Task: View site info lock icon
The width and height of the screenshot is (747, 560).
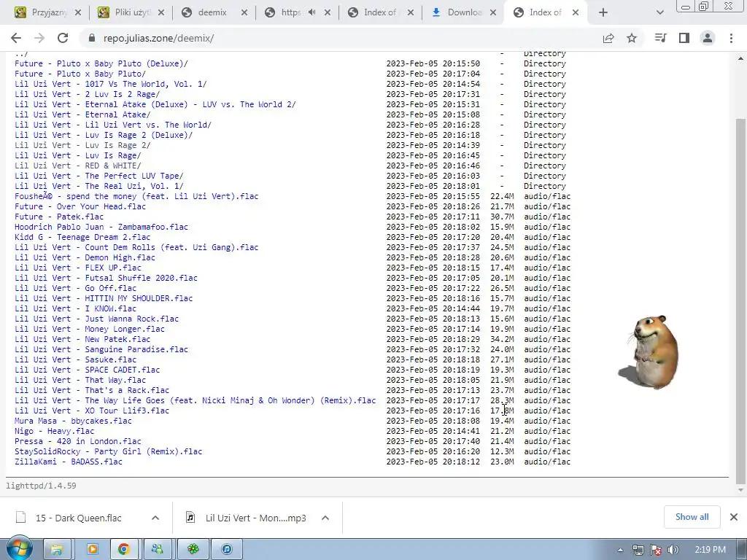Action: pos(92,38)
